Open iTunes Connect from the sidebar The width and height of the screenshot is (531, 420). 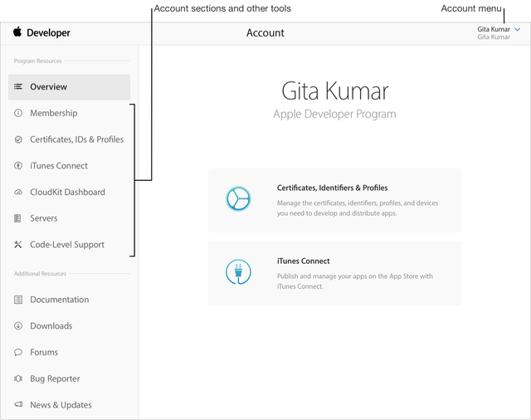(x=59, y=166)
